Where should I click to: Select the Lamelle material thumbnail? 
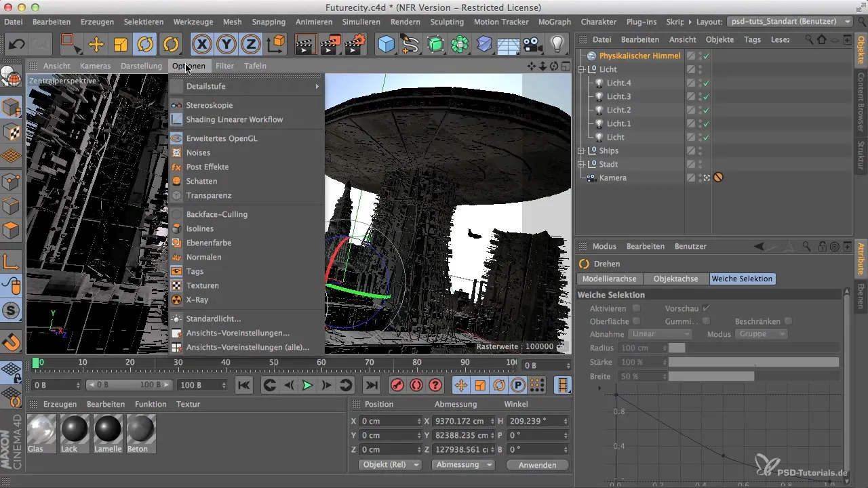(x=108, y=434)
